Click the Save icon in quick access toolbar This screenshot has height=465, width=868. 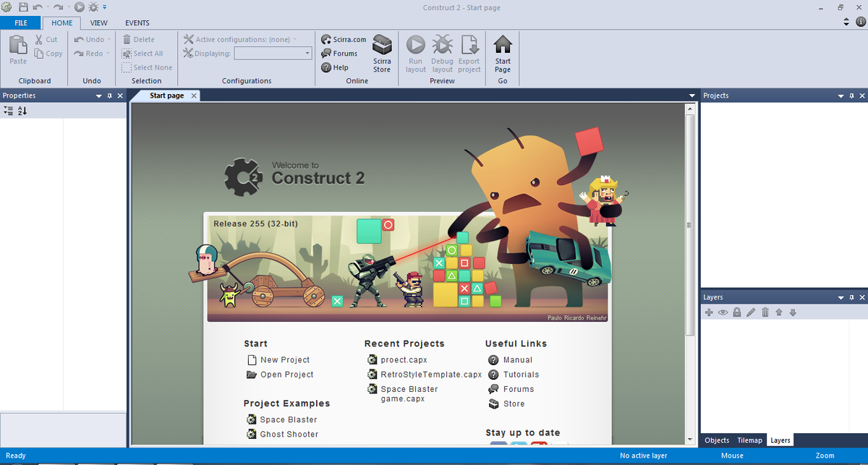point(23,7)
